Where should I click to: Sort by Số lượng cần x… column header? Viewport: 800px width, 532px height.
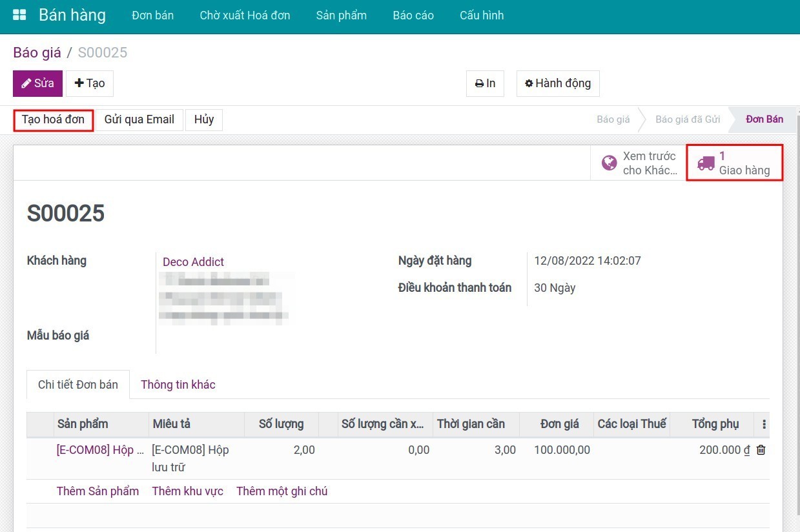coord(385,424)
